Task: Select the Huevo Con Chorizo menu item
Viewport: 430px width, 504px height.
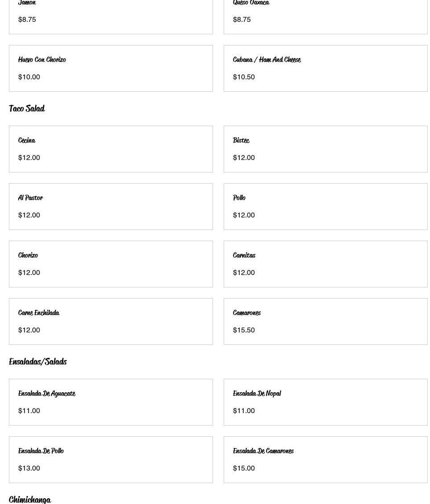Action: [x=111, y=68]
